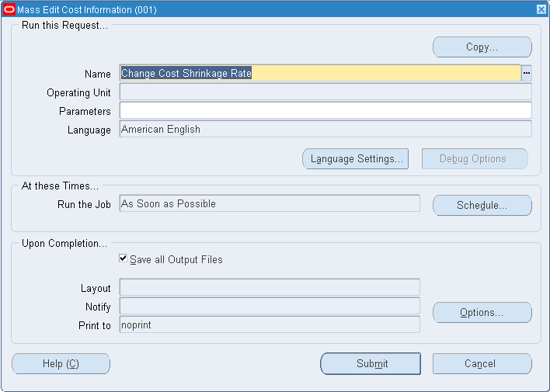This screenshot has height=392, width=550.
Task: Select the Language field showing American English
Action: coord(325,129)
